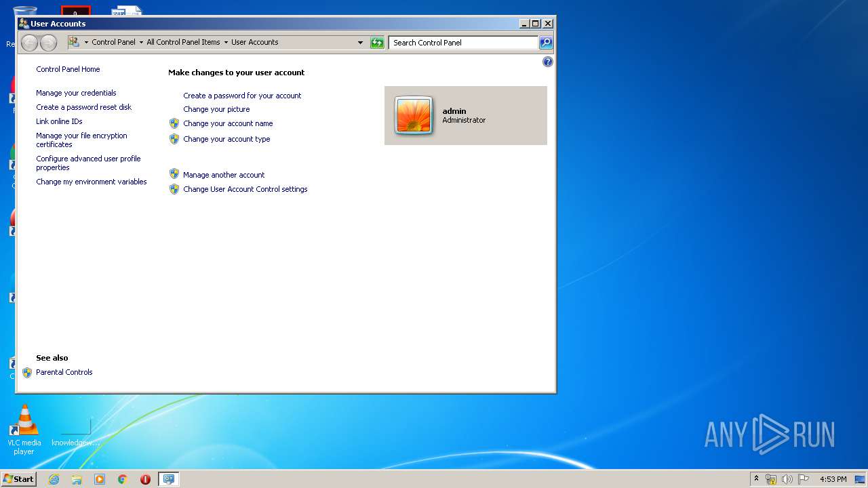The image size is (868, 488).
Task: Click the volume speaker tray icon
Action: click(x=787, y=479)
